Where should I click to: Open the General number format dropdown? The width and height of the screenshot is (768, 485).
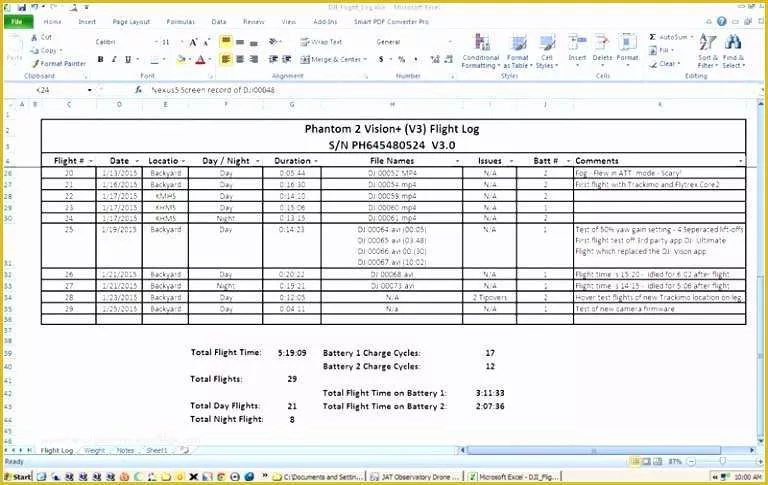tap(450, 42)
